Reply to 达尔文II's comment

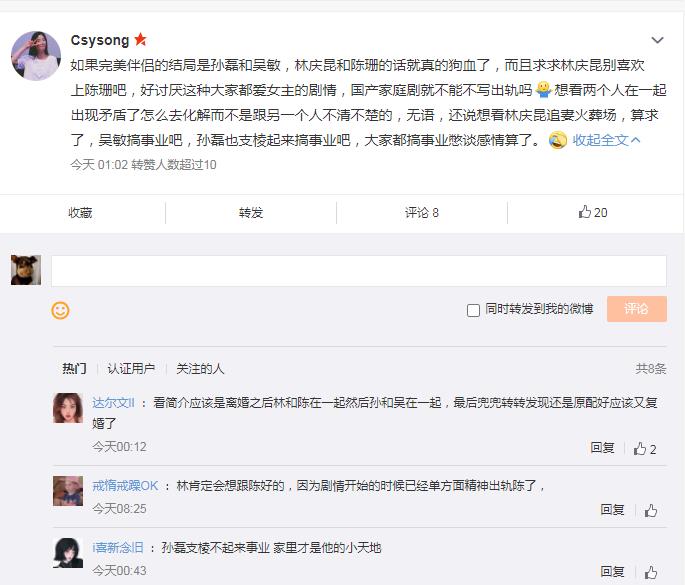tap(602, 449)
